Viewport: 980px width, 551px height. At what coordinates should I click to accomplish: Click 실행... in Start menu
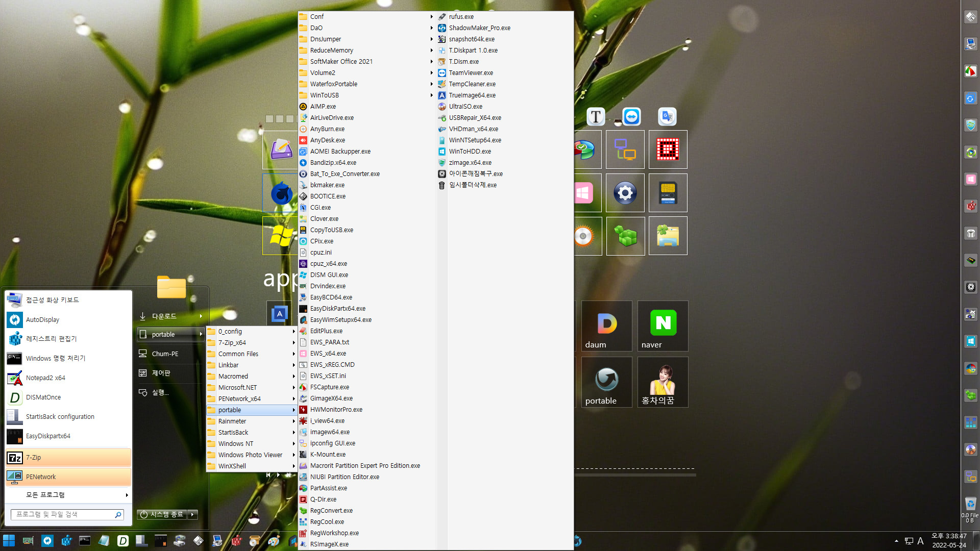point(170,392)
